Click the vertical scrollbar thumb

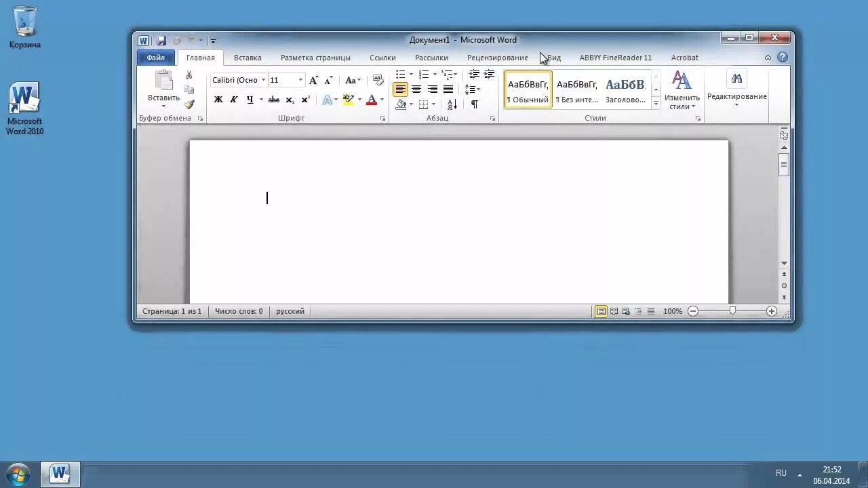pos(784,165)
